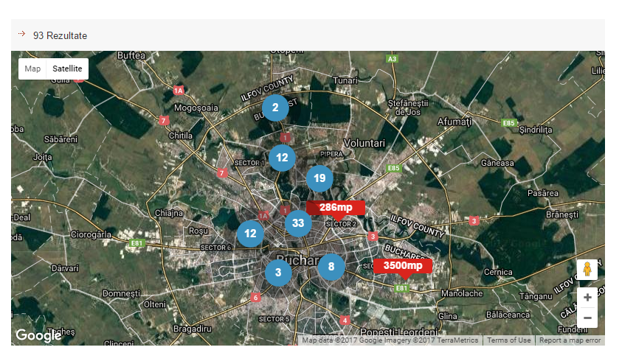Click the Șindrilița map label
The height and width of the screenshot is (364, 636).
[x=536, y=130]
